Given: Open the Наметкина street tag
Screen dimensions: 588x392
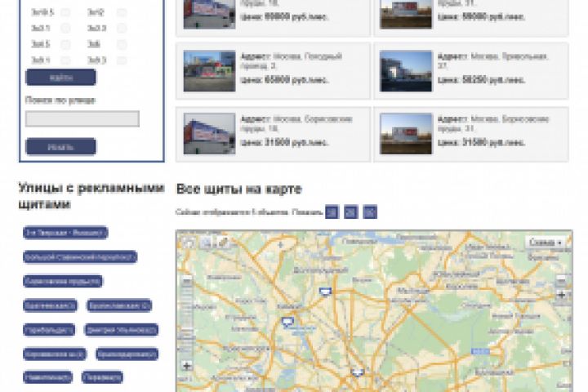Looking at the screenshot, I should coord(47,377).
